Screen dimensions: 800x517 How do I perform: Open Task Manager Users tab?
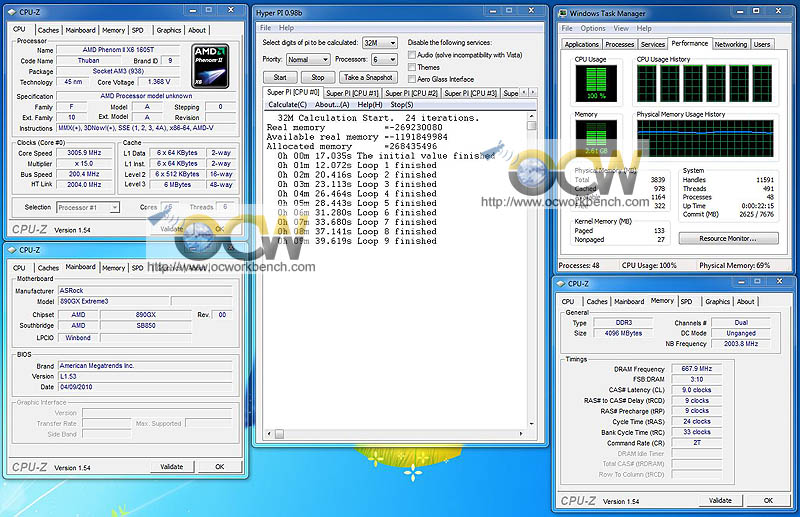(762, 44)
